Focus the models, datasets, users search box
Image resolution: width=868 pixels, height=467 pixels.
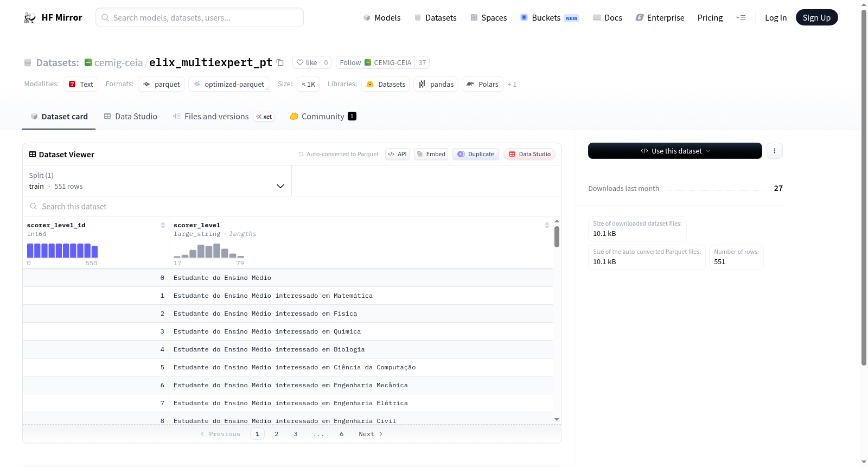click(200, 17)
